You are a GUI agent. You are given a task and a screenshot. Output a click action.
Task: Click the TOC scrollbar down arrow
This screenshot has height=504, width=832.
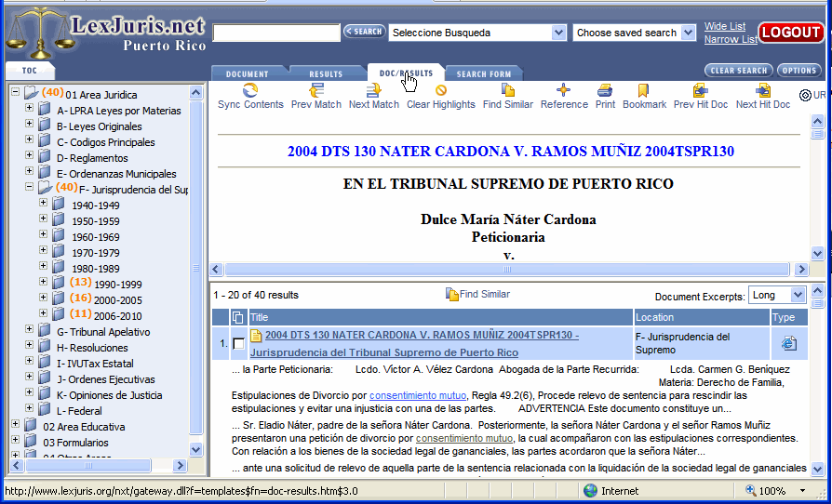195,449
